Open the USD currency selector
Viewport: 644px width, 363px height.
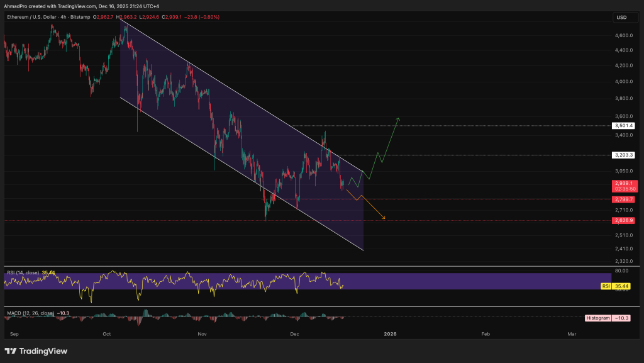tap(620, 18)
